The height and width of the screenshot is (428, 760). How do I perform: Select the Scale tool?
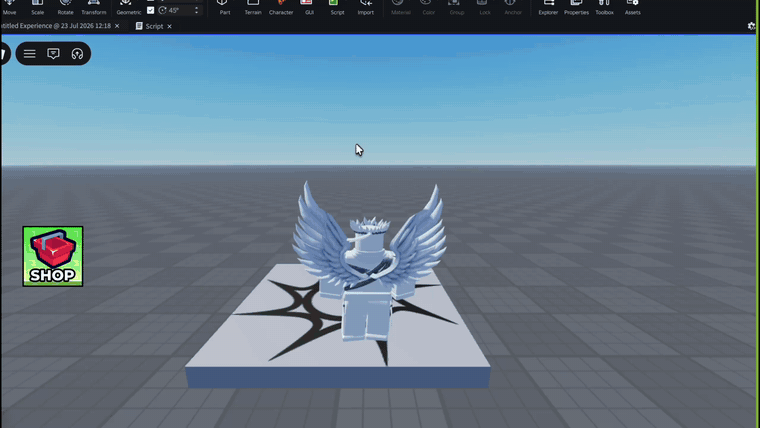[37, 8]
